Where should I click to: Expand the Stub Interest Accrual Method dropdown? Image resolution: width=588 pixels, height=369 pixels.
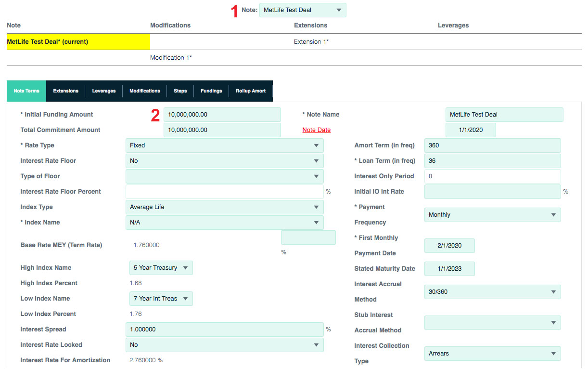tap(493, 323)
